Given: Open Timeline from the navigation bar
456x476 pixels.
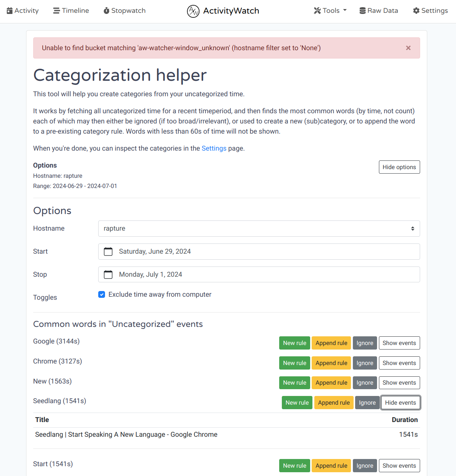Looking at the screenshot, I should 71,11.
